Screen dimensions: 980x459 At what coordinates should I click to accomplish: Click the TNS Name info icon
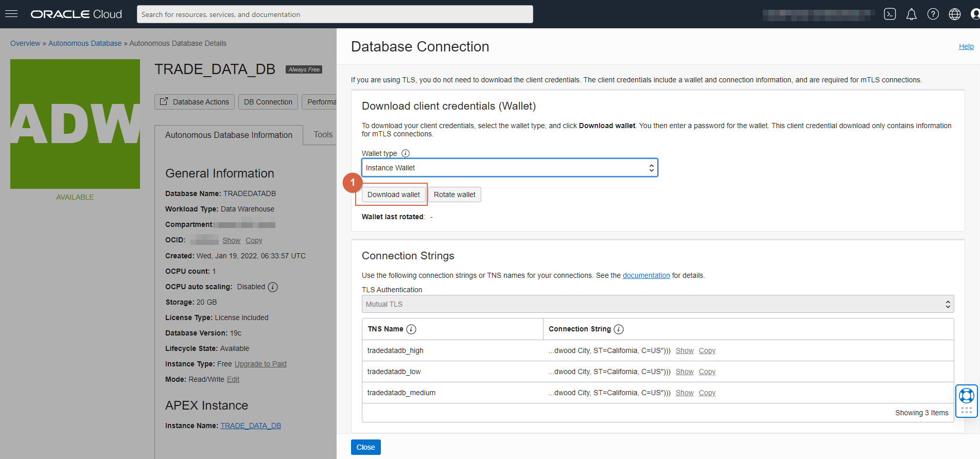click(x=411, y=329)
